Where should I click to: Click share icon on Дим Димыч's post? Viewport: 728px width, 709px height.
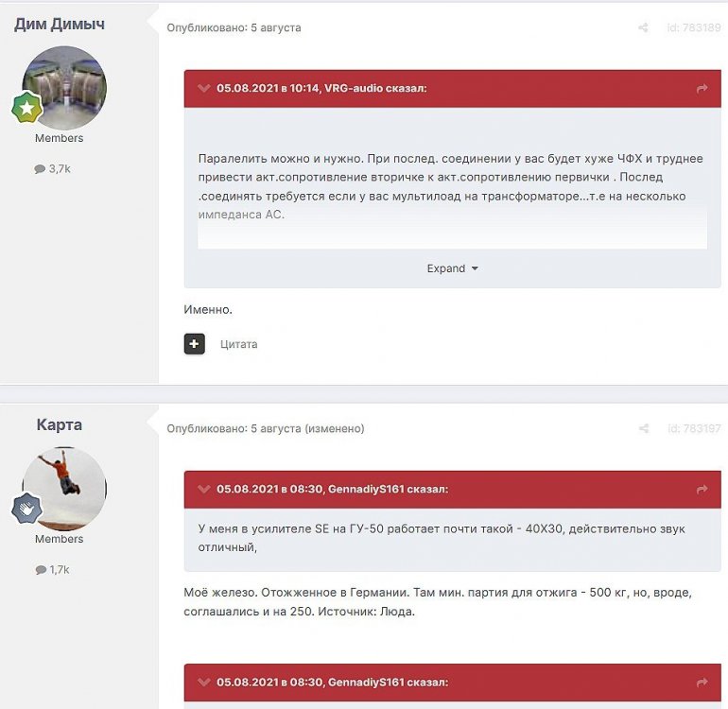643,28
